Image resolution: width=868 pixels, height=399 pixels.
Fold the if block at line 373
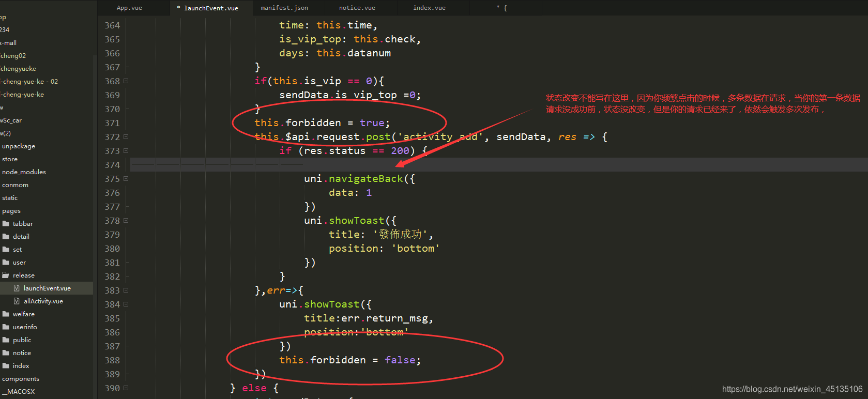(126, 151)
